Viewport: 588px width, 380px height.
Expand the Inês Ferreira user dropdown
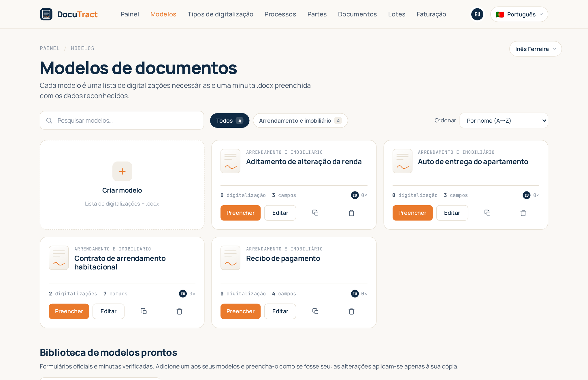[536, 49]
